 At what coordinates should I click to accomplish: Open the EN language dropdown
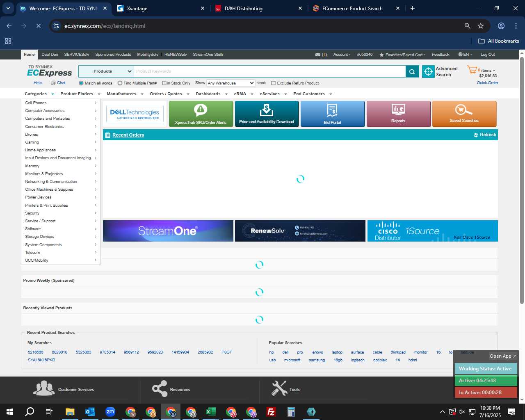click(465, 55)
